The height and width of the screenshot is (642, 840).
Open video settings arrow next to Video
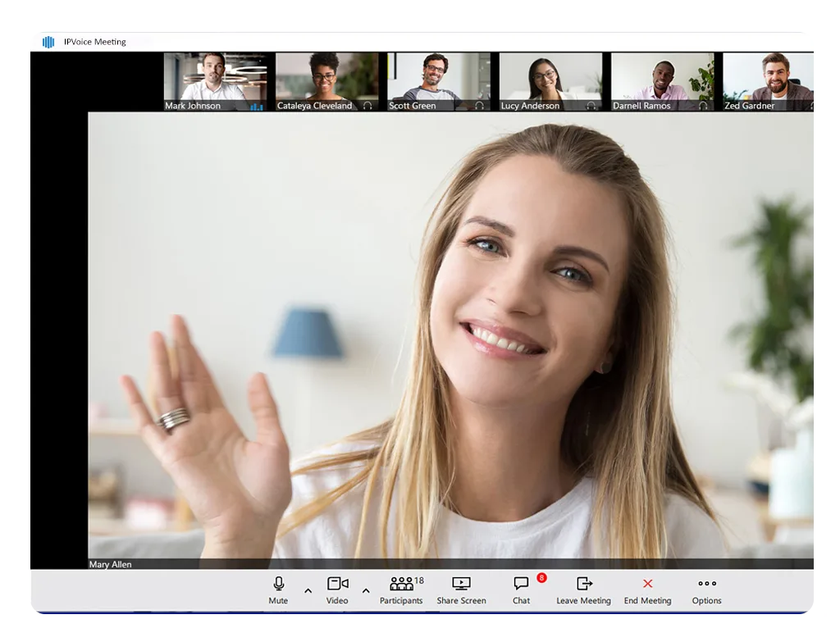click(x=366, y=590)
